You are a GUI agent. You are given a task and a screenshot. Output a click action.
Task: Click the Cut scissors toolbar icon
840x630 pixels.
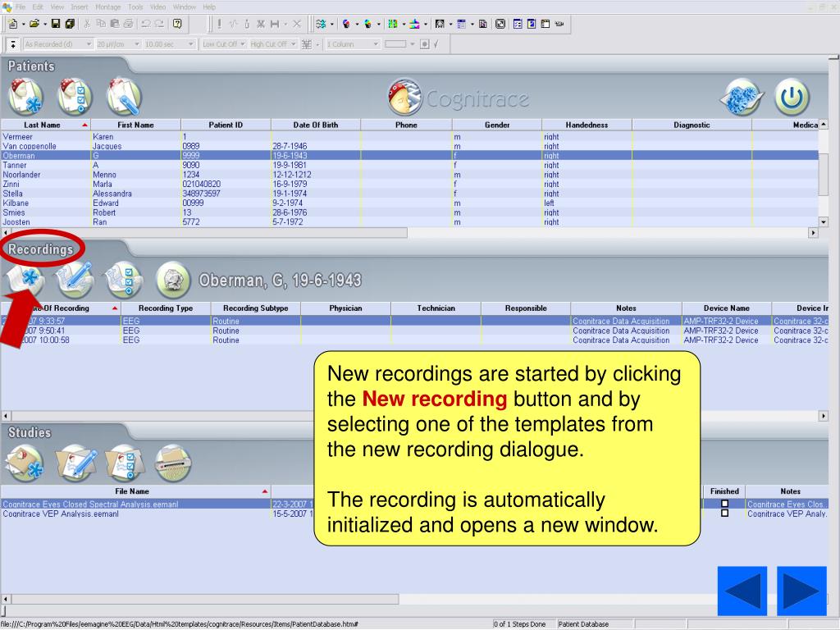(87, 24)
